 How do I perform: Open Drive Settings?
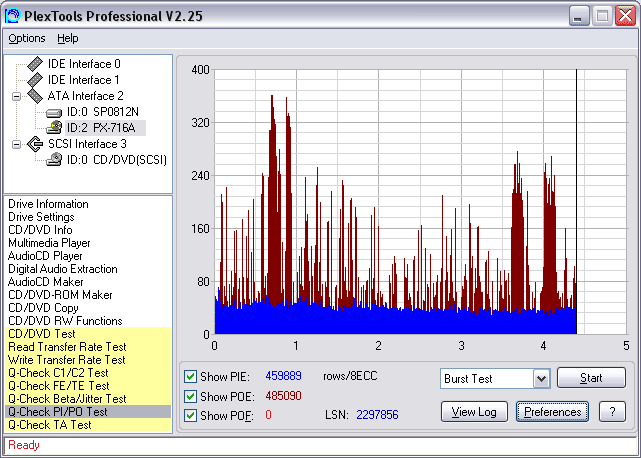pyautogui.click(x=41, y=217)
